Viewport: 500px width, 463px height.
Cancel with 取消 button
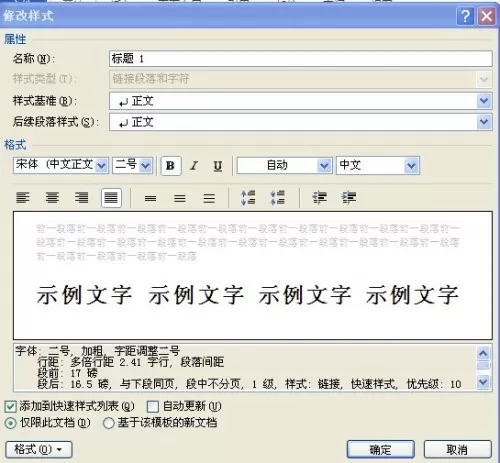(x=458, y=450)
